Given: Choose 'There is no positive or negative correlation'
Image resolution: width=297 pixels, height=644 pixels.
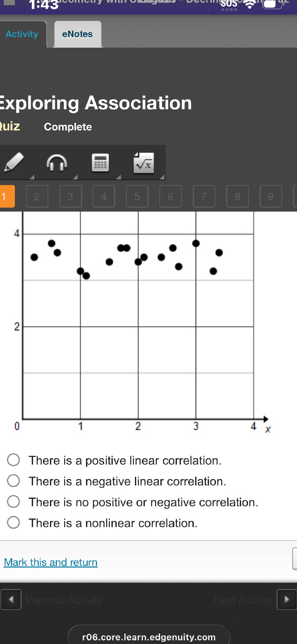Looking at the screenshot, I should 13,502.
